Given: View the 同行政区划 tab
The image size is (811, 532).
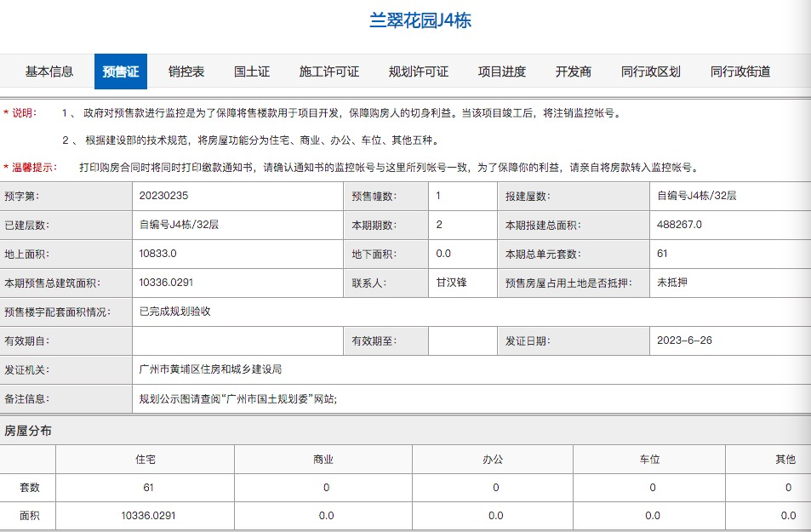Looking at the screenshot, I should (x=652, y=72).
